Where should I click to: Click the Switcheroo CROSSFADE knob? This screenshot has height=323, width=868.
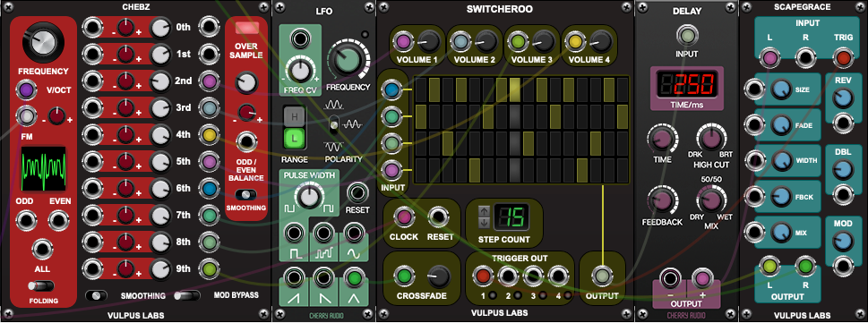click(440, 276)
